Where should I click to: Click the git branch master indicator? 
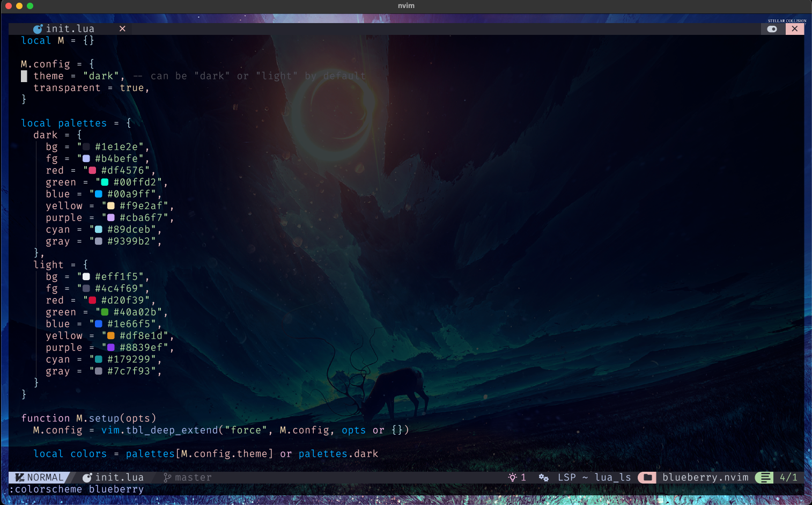(x=188, y=478)
